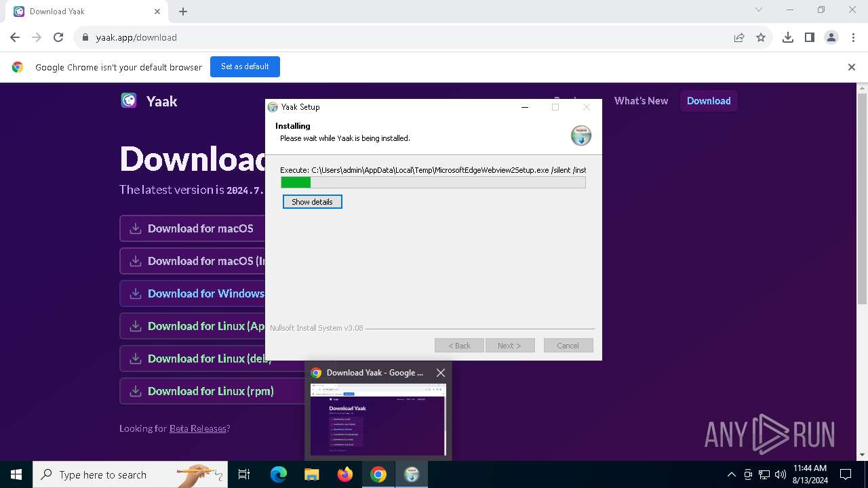Toggle Chrome side panel icon
The width and height of the screenshot is (868, 488).
(810, 37)
